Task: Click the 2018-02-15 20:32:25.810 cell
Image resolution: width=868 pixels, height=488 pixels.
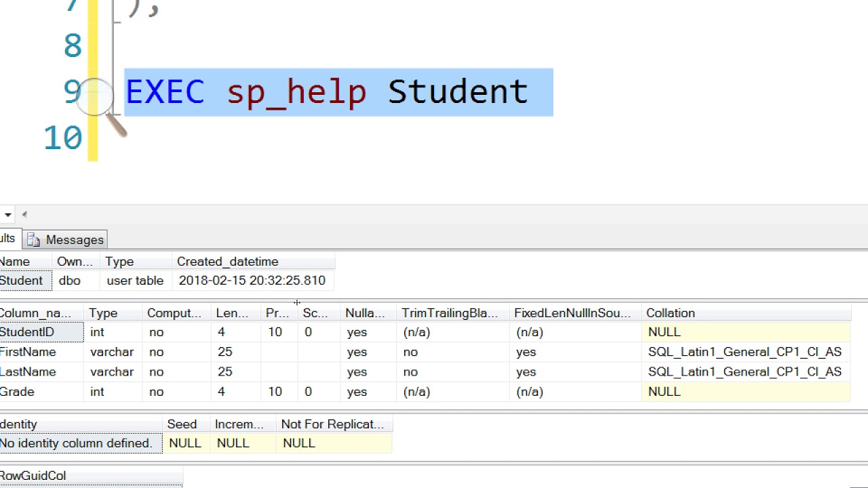Action: [x=254, y=281]
